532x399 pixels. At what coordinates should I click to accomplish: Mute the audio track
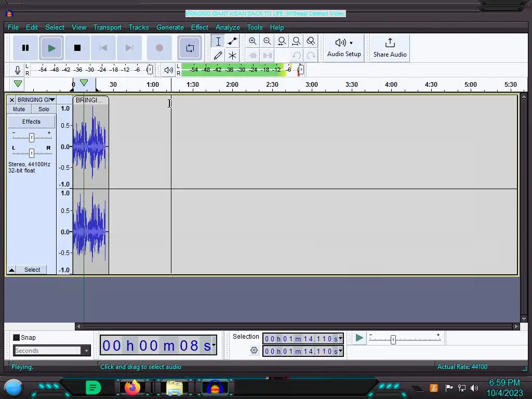[19, 109]
